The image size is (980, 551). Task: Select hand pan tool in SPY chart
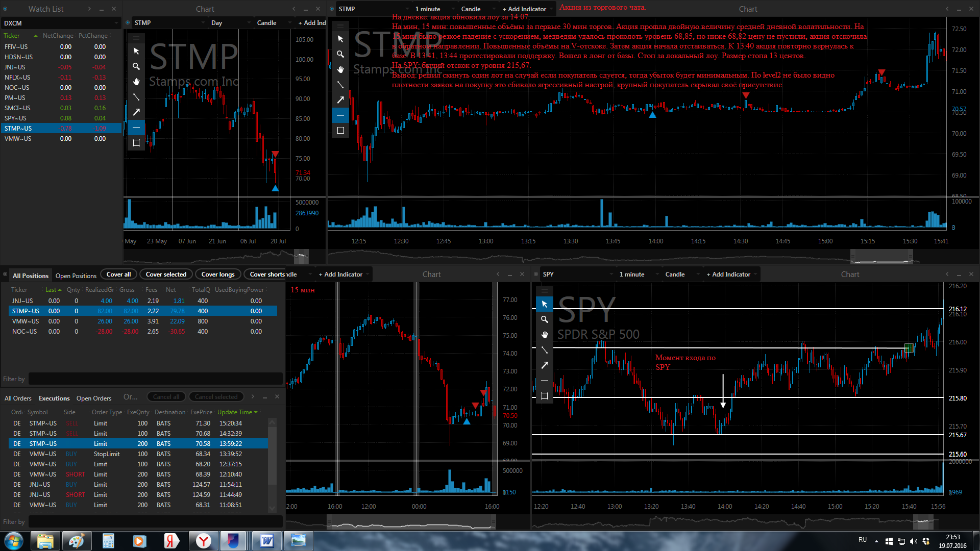click(544, 335)
